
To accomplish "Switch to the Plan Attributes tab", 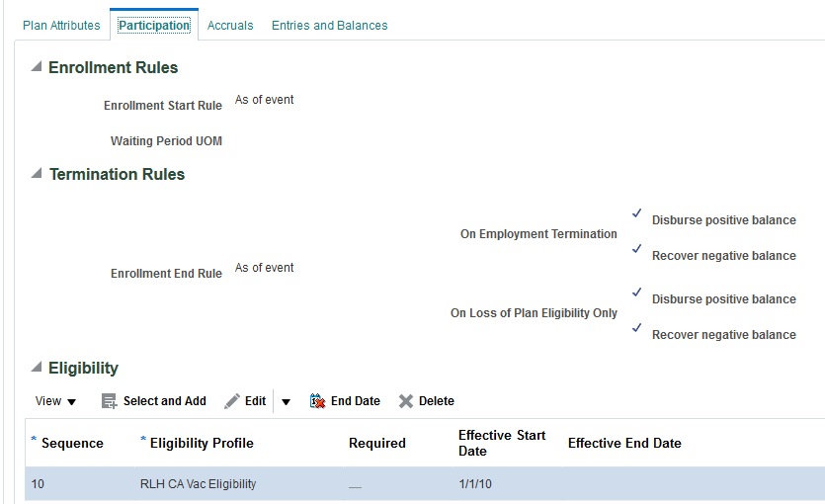I will pyautogui.click(x=61, y=25).
